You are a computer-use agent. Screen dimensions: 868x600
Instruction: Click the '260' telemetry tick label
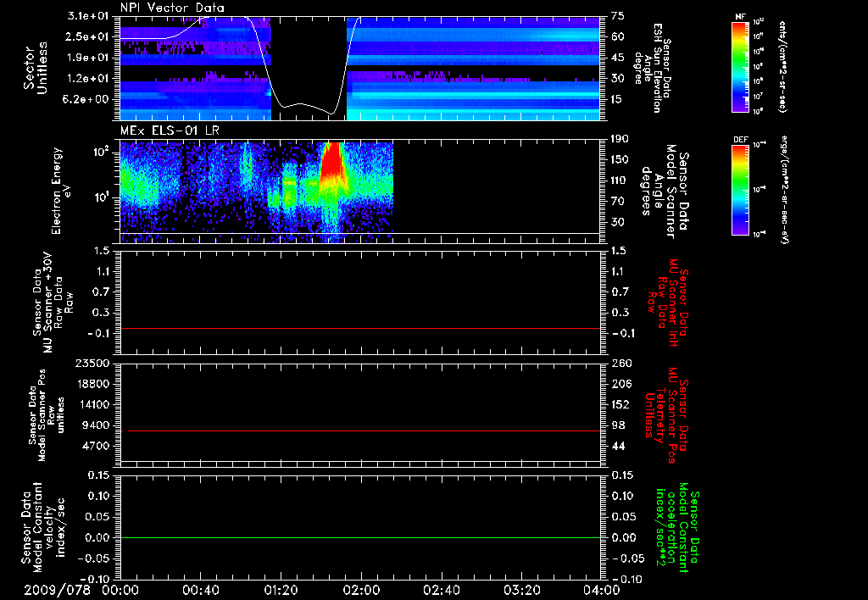point(620,363)
